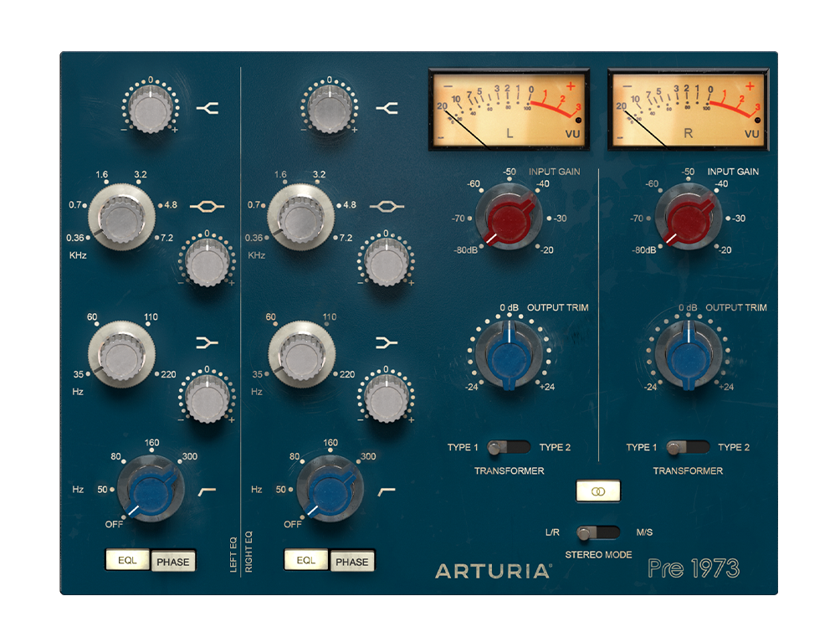
Task: Click the Left EQ mid frequency selector knob
Action: 121,218
